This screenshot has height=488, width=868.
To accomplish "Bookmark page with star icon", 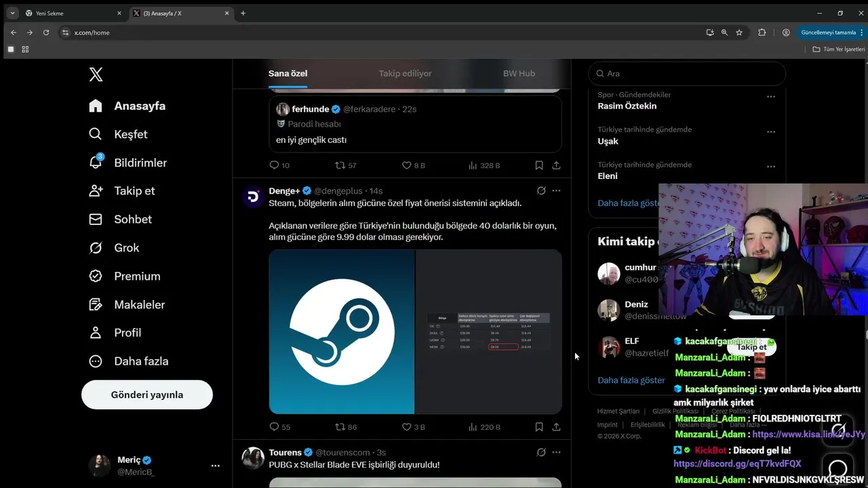I will pos(739,33).
